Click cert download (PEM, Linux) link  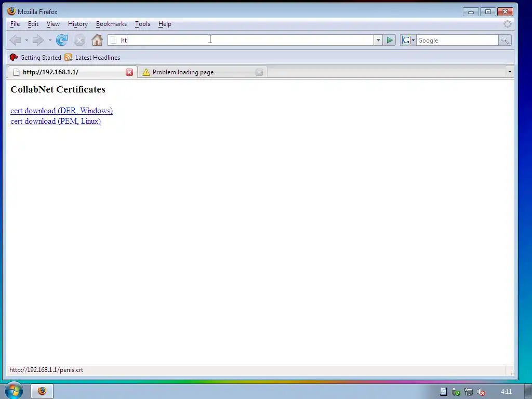coord(56,121)
